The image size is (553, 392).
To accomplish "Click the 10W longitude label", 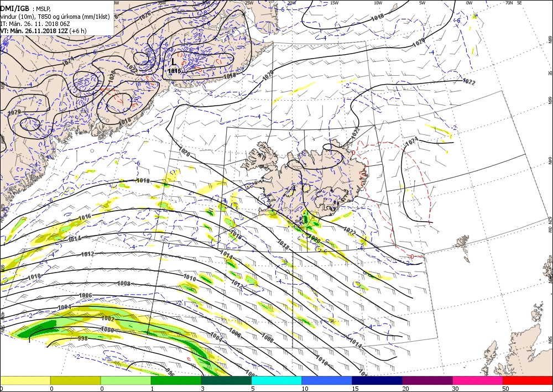I will tap(378, 3).
